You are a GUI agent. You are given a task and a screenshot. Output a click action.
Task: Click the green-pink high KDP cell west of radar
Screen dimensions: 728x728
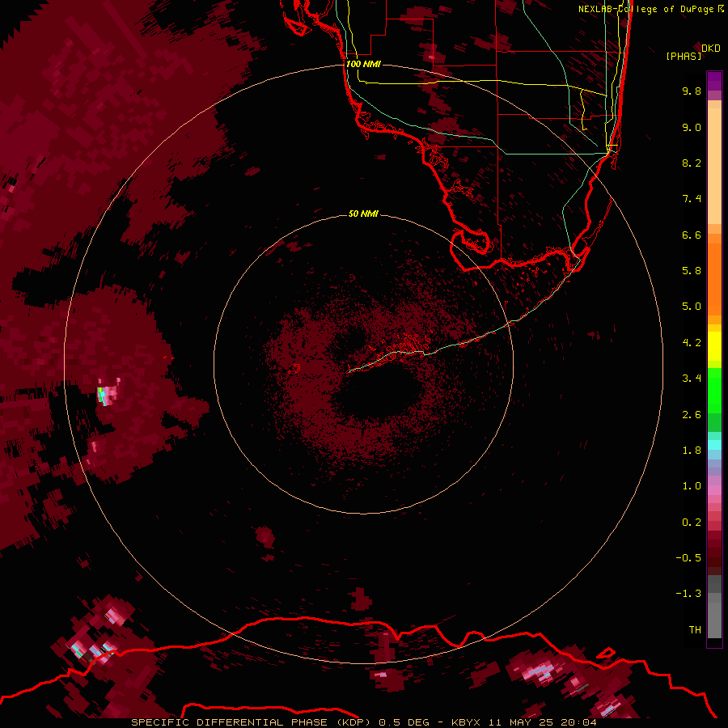click(x=107, y=392)
